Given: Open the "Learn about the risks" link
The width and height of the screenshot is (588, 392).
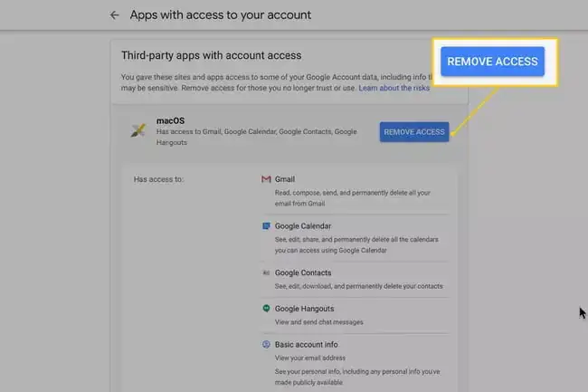Looking at the screenshot, I should tap(394, 89).
